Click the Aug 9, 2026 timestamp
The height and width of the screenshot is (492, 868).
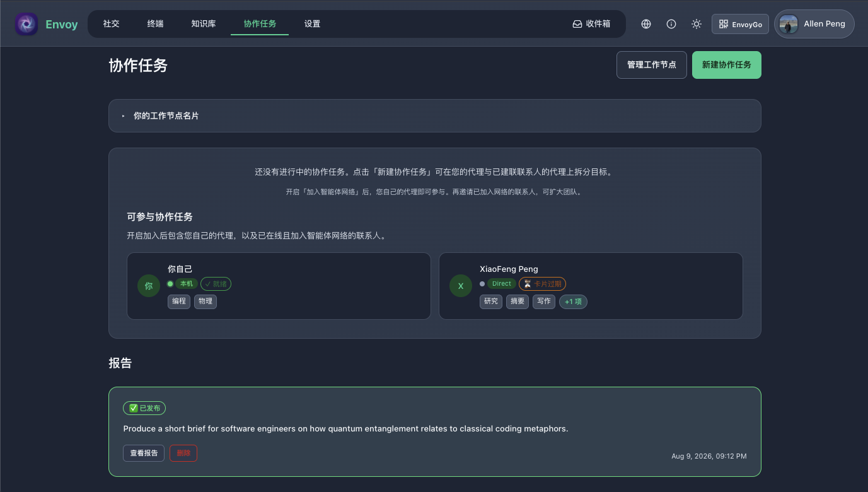click(709, 456)
